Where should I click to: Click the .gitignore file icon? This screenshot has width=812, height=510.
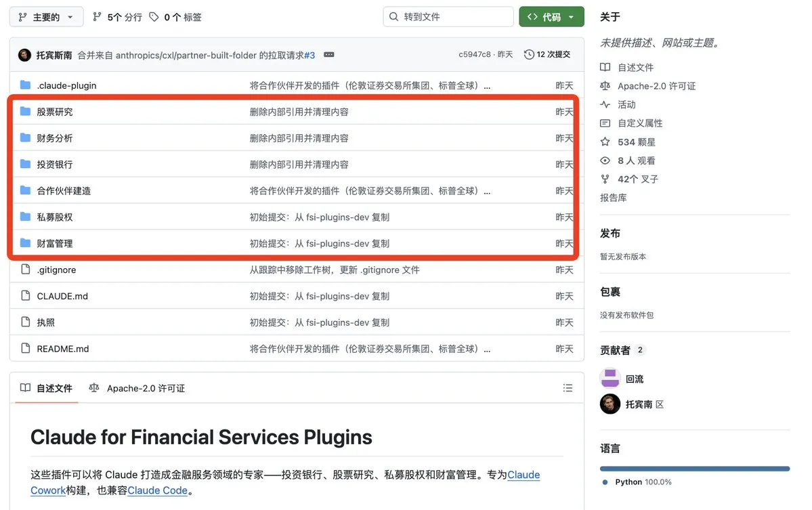pos(26,270)
